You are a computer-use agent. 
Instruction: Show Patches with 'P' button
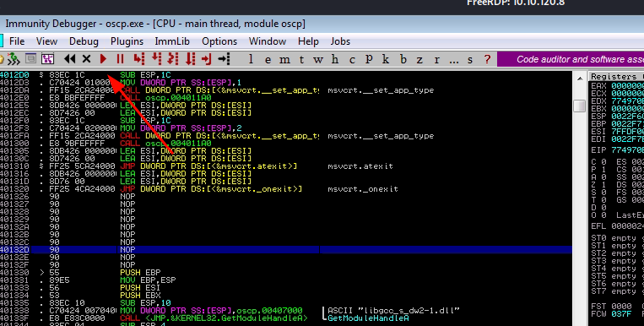pos(369,60)
